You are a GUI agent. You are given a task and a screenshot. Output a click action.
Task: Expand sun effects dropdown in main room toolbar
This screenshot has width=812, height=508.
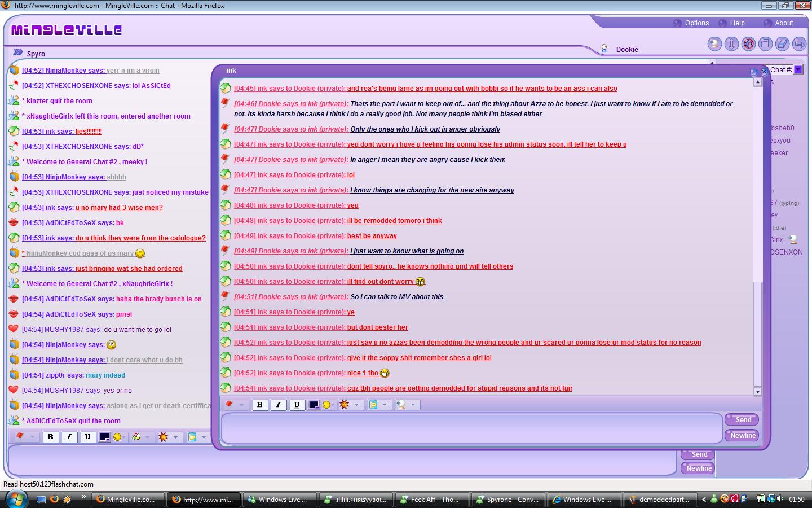click(175, 437)
